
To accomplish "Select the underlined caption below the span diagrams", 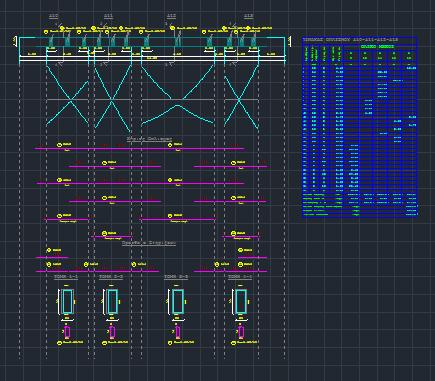I will (149, 138).
